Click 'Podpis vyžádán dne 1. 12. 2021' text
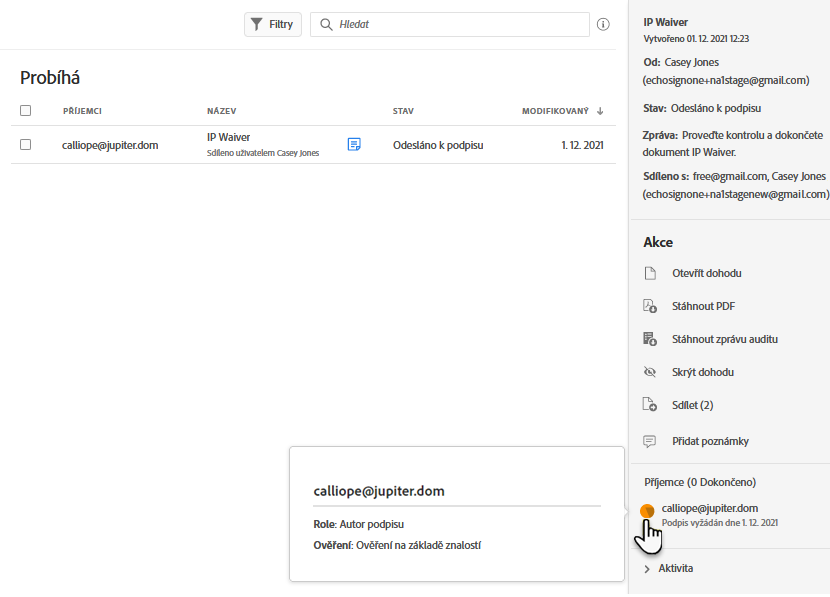This screenshot has width=830, height=597. (720, 523)
